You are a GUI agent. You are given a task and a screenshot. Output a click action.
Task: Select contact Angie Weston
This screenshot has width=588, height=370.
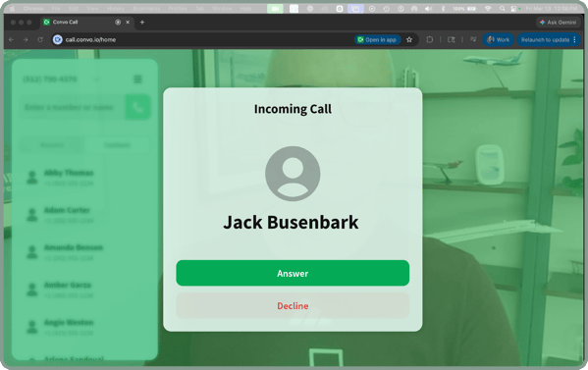coord(84,327)
